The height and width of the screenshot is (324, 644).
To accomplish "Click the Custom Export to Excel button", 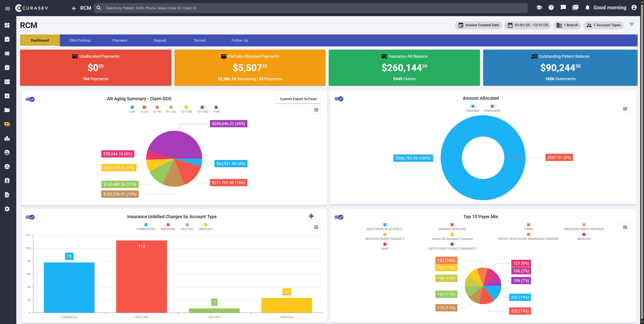I will coord(298,99).
